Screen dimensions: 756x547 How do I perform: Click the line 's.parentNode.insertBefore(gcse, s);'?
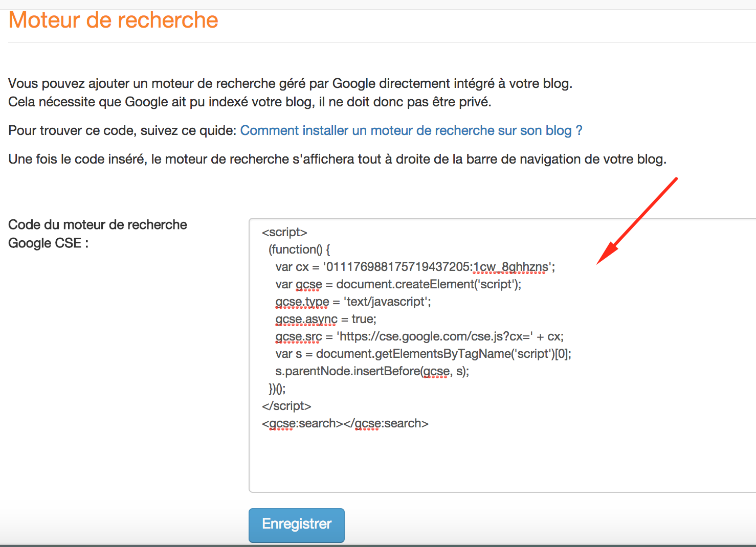372,371
